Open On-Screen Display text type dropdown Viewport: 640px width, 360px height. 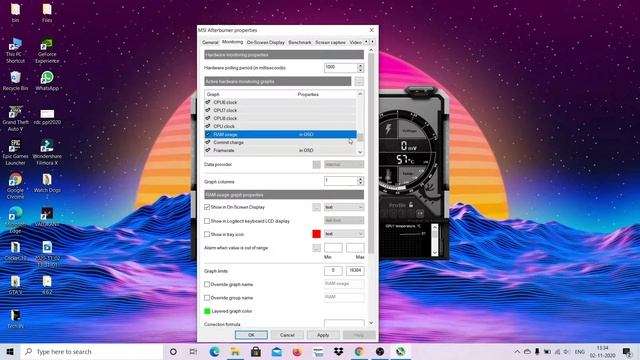pyautogui.click(x=344, y=207)
